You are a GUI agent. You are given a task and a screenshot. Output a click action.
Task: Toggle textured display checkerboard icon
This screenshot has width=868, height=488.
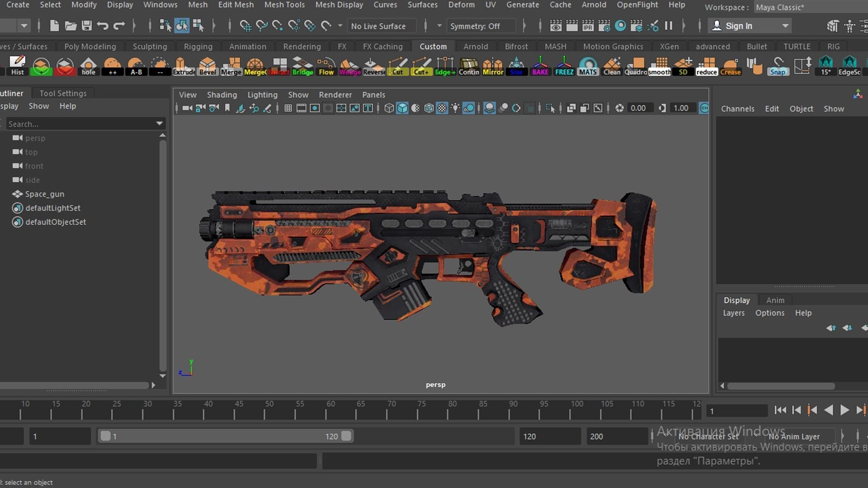pyautogui.click(x=442, y=108)
